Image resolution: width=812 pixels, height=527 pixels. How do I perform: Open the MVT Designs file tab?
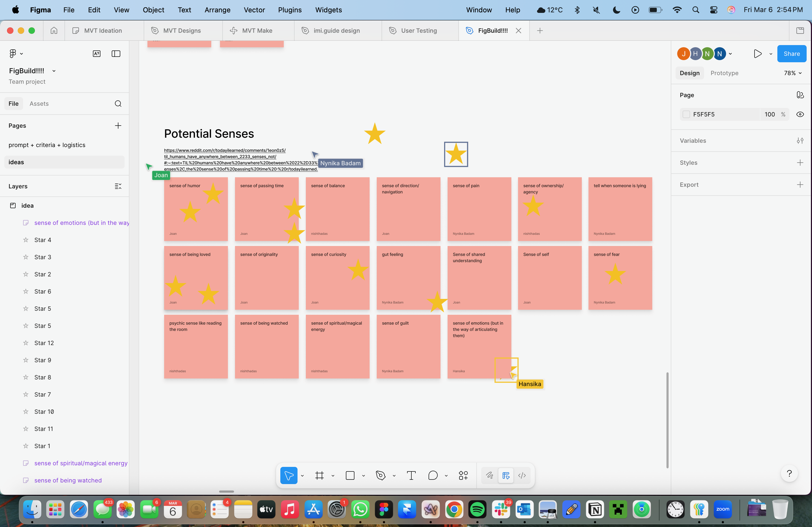(182, 31)
